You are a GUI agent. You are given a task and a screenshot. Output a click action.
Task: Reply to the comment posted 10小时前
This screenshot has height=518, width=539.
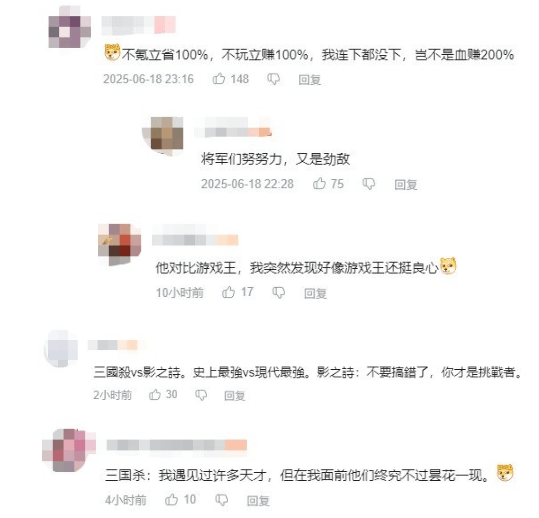315,293
